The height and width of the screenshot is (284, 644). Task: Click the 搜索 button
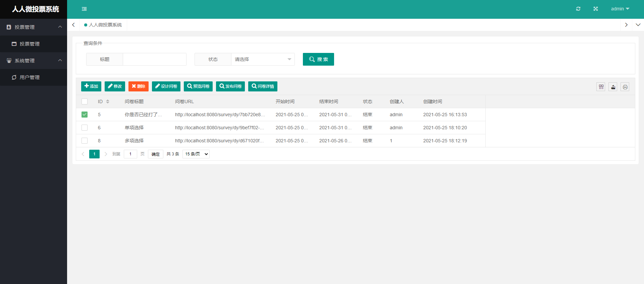pos(318,59)
